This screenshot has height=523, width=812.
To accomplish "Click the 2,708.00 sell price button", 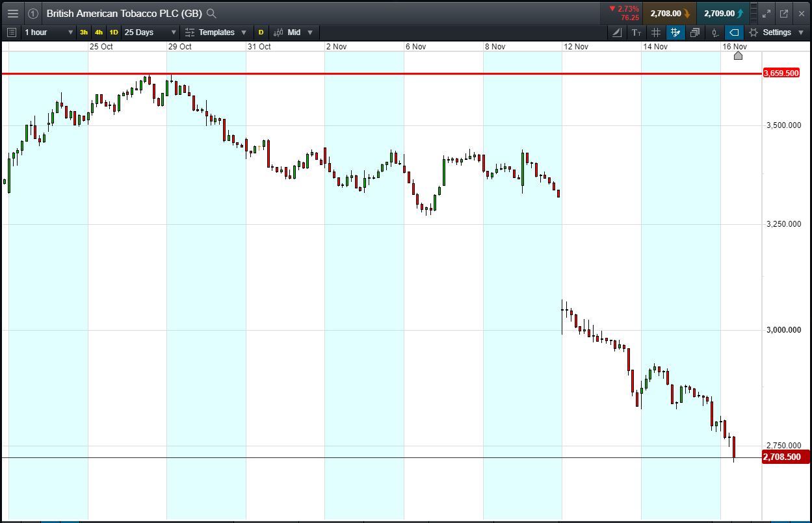I will point(670,13).
